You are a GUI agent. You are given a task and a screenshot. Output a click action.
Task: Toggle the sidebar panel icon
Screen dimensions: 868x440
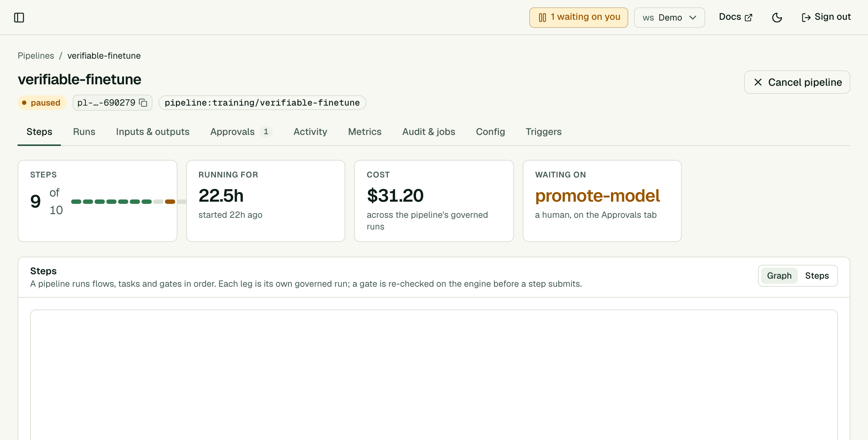(x=19, y=18)
